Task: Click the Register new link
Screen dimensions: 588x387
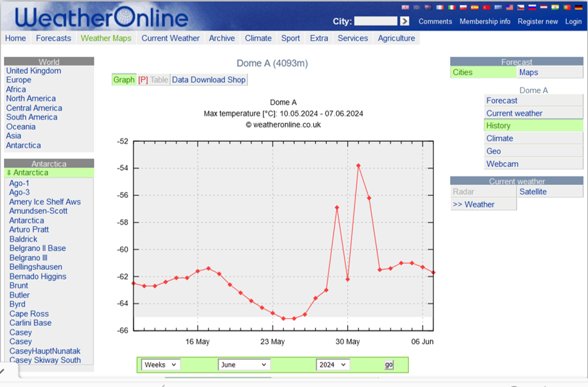Action: (x=538, y=21)
